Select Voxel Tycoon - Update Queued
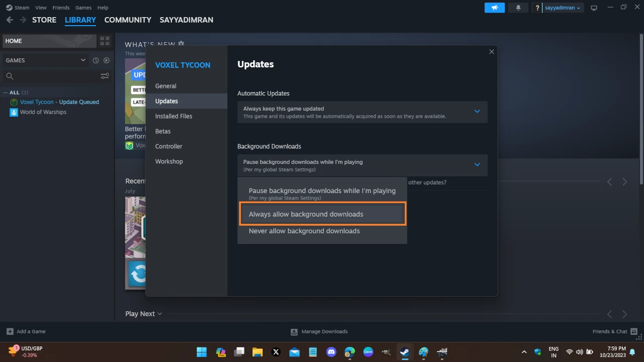The width and height of the screenshot is (644, 362). (x=59, y=102)
